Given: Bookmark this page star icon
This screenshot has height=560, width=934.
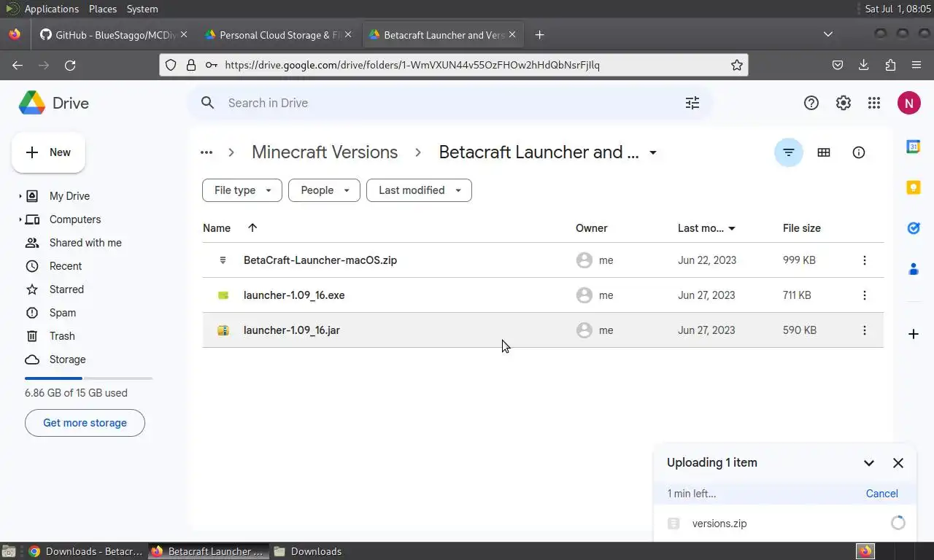Looking at the screenshot, I should 737,65.
